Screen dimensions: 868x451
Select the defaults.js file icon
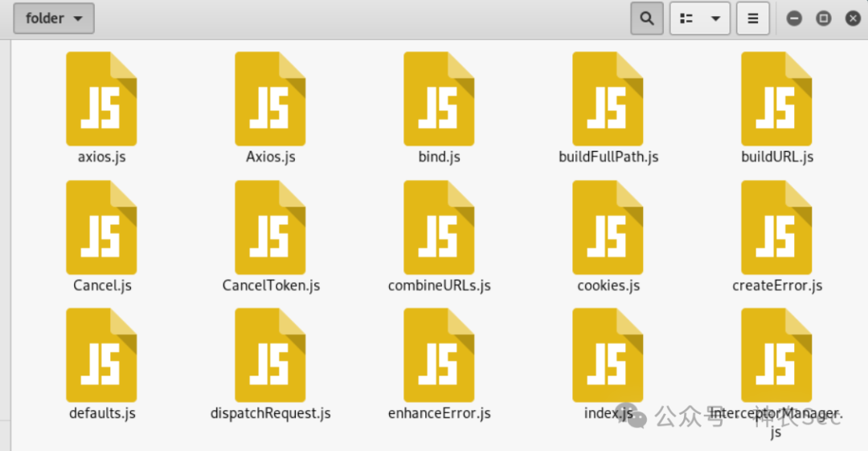101,355
